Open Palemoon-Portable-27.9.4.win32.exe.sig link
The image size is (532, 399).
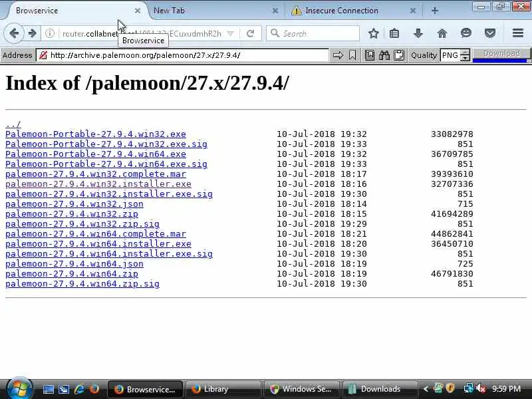106,144
